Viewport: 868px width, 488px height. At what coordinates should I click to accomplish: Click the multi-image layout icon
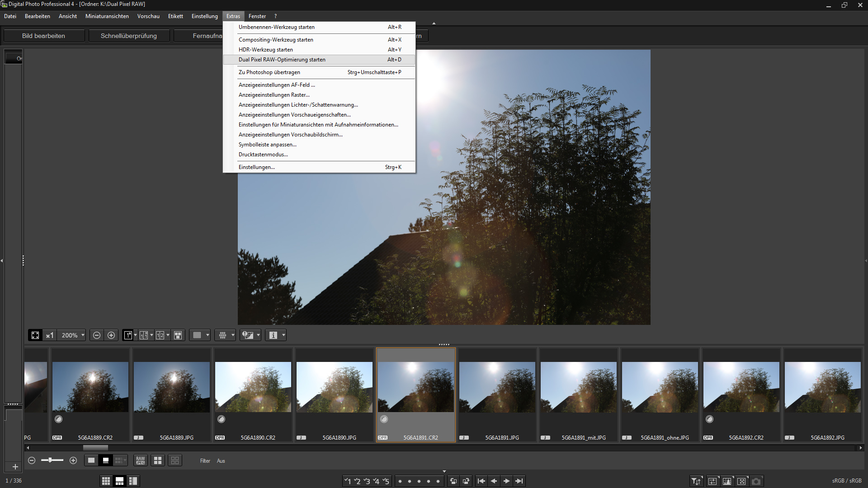[178, 335]
